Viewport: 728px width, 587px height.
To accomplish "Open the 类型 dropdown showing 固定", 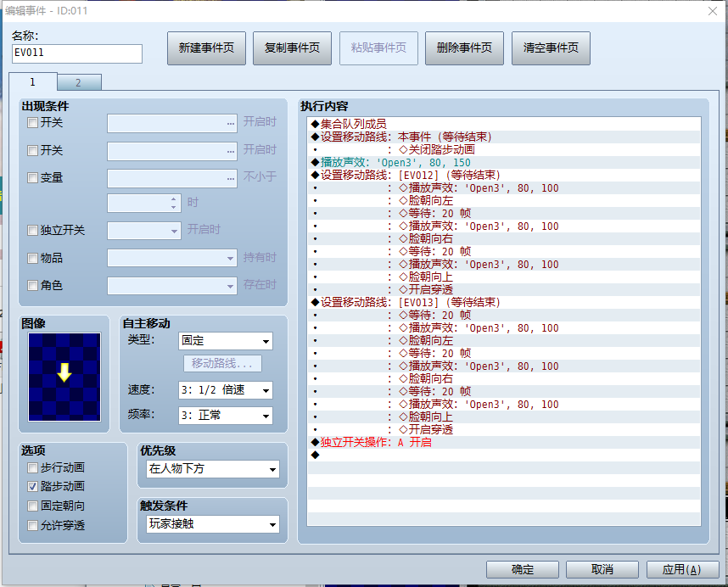I will [x=226, y=341].
